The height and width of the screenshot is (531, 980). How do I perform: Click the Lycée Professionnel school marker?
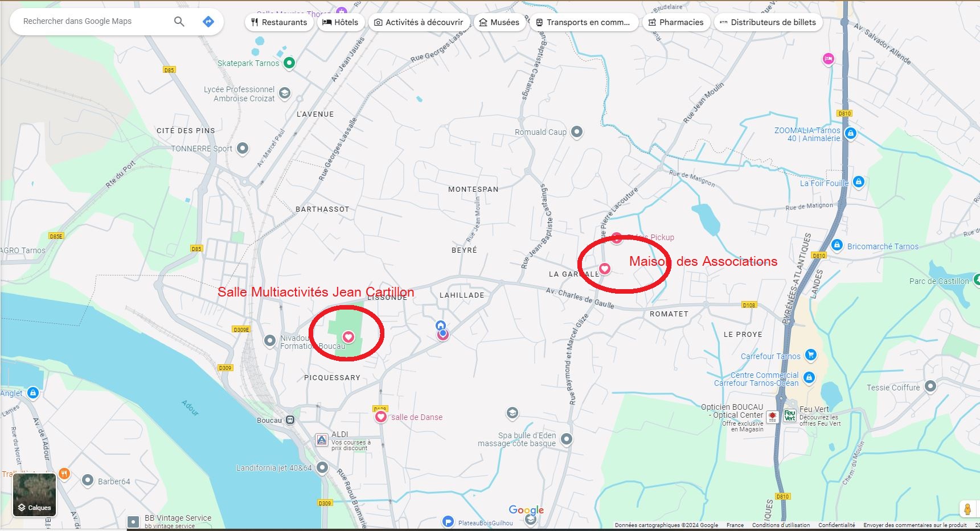click(285, 93)
